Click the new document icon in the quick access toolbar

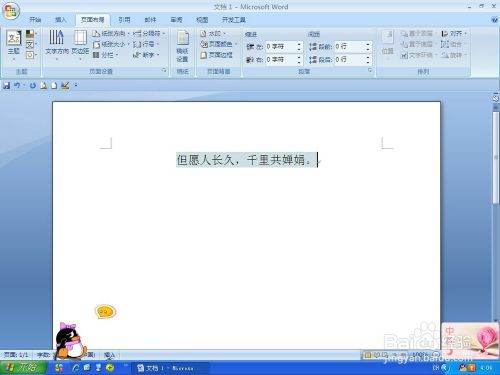pyautogui.click(x=54, y=86)
